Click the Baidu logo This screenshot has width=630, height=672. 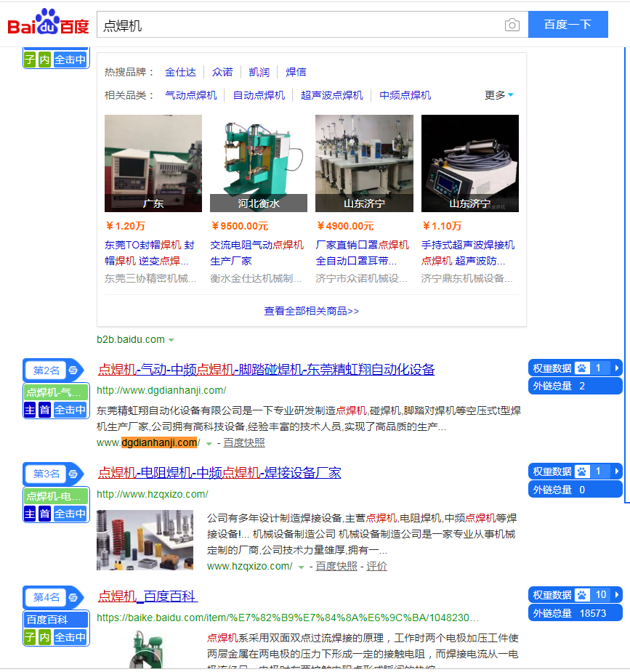click(48, 23)
